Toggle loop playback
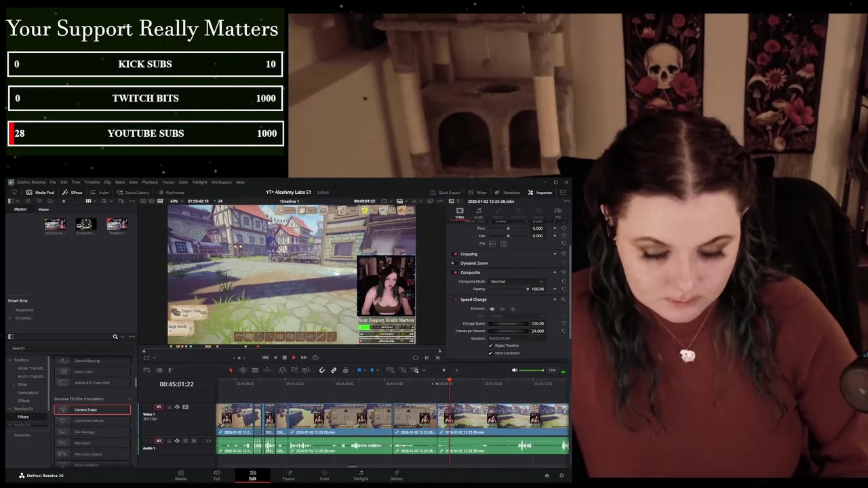The height and width of the screenshot is (488, 868). click(x=315, y=357)
